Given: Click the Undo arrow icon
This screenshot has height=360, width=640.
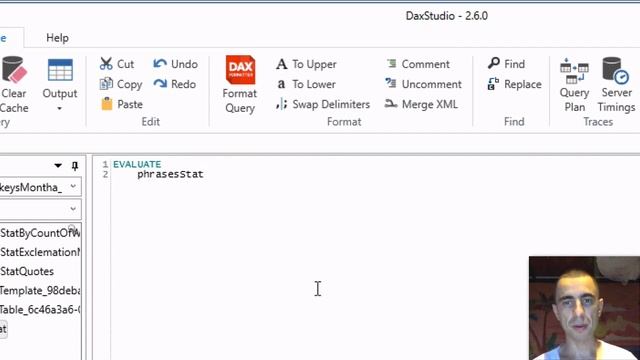Looking at the screenshot, I should (160, 64).
